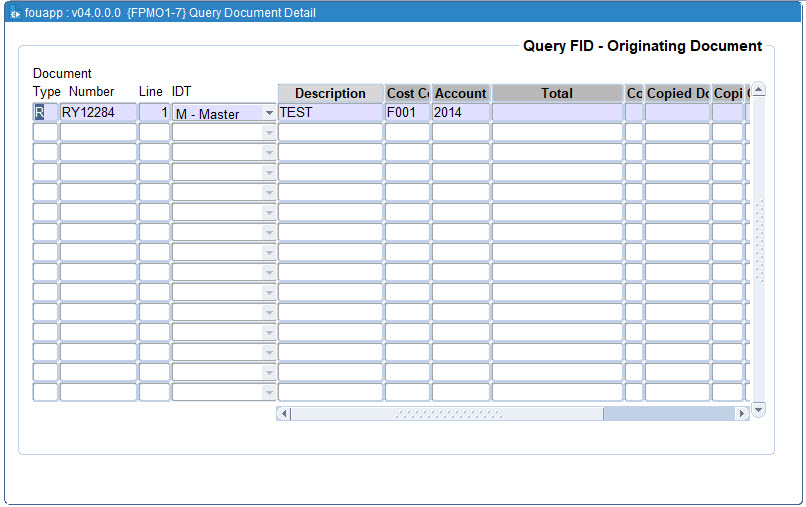Open the IDT dropdown showing M - Master
Viewport: 806px width, 507px height.
pyautogui.click(x=269, y=113)
